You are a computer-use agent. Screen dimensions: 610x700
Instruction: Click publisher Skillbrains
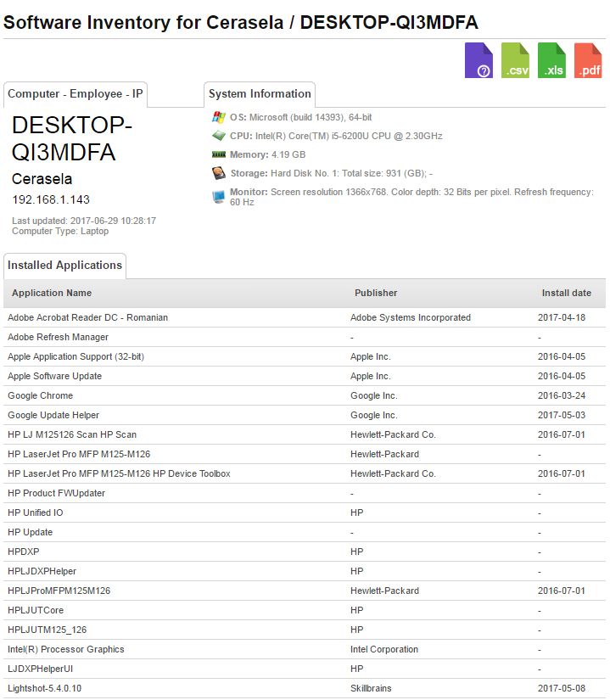tap(371, 688)
